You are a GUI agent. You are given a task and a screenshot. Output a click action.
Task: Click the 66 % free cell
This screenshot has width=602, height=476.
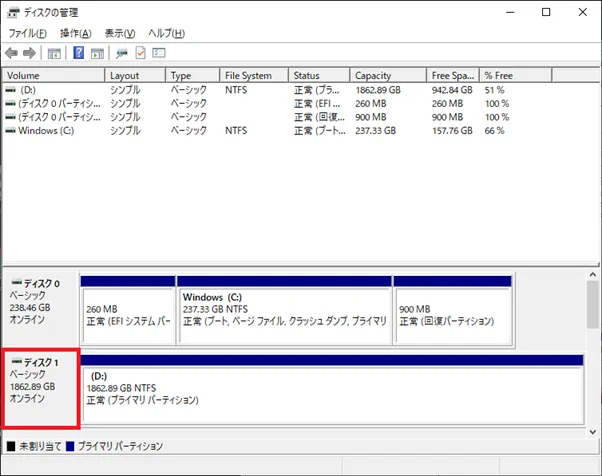point(494,131)
